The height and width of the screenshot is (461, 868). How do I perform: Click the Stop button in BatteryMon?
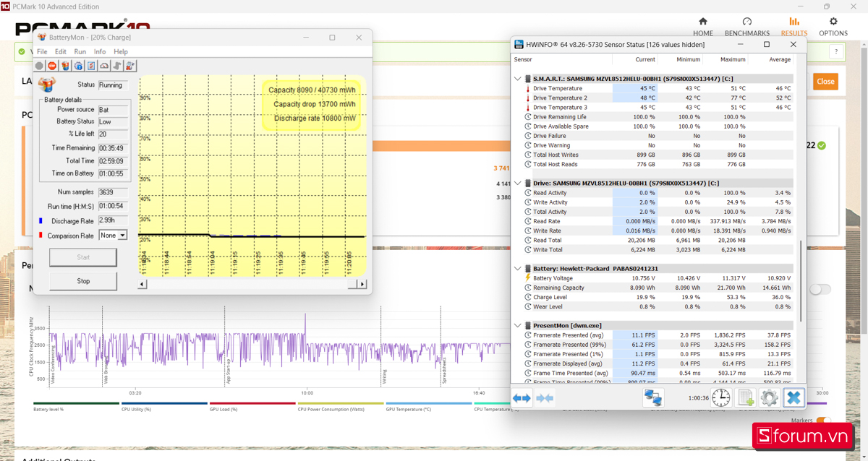(83, 281)
